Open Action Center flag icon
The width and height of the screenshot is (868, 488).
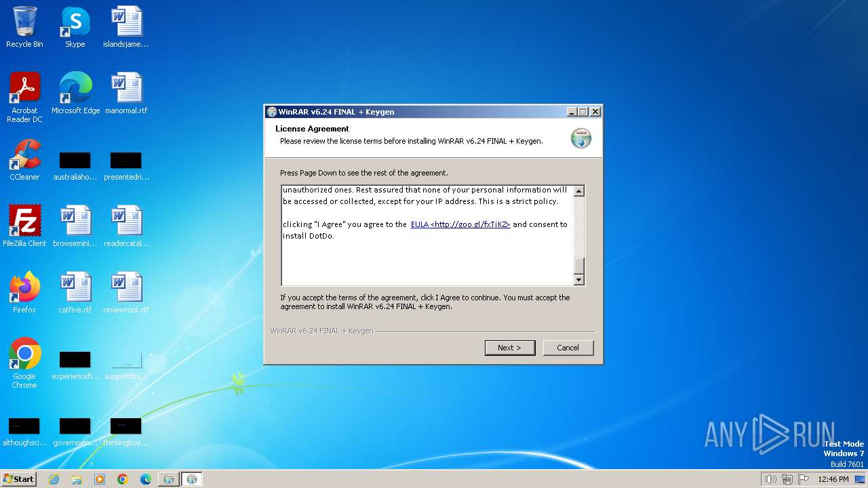coord(803,479)
